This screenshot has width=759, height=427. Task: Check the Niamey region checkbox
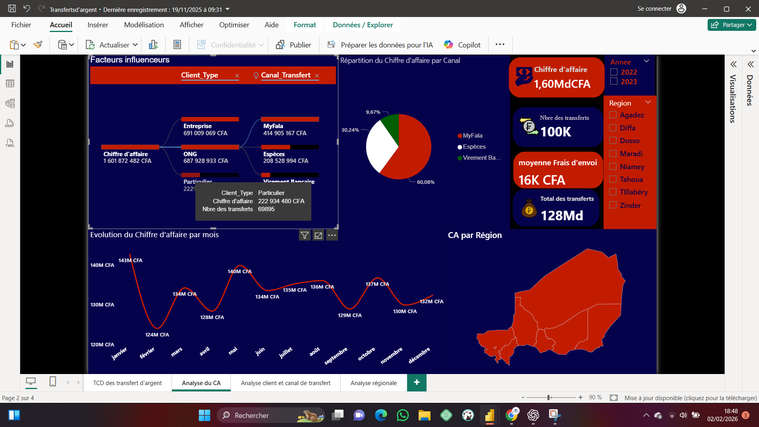tap(613, 167)
